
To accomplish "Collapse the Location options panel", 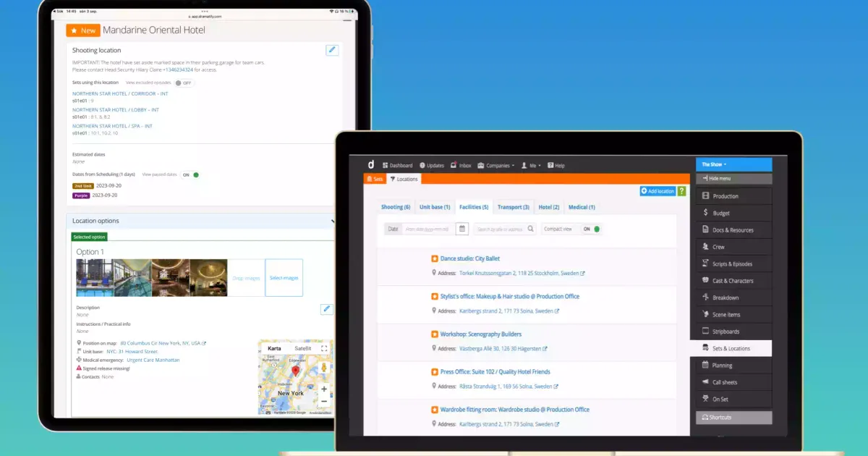I will point(333,221).
